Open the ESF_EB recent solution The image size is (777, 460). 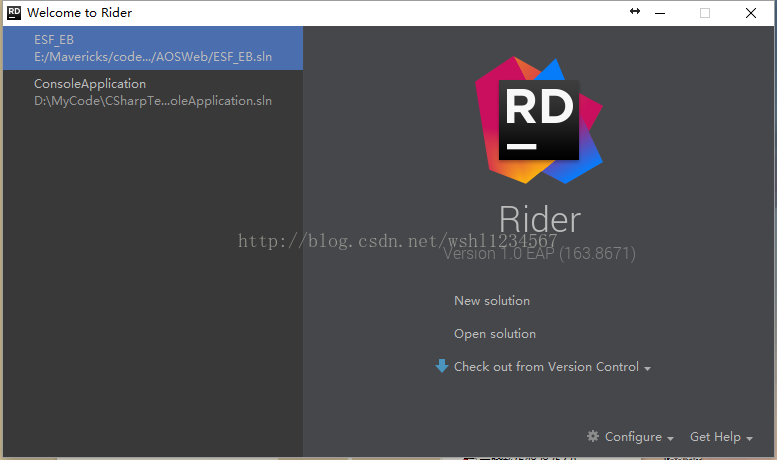[153, 48]
